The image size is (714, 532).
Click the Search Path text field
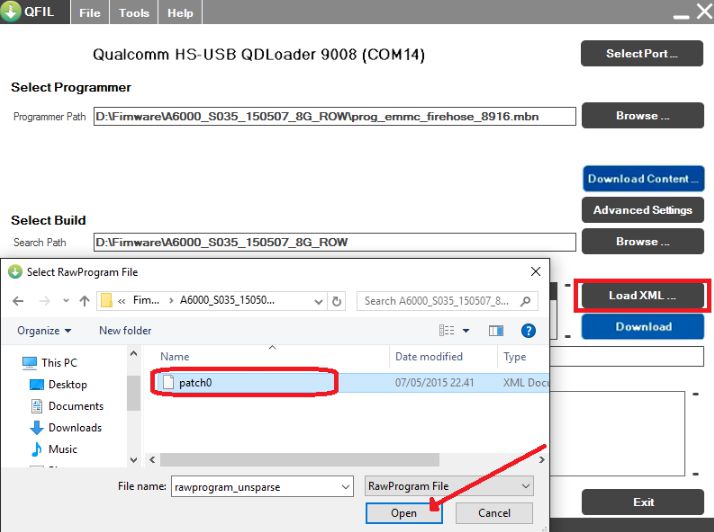(x=334, y=242)
